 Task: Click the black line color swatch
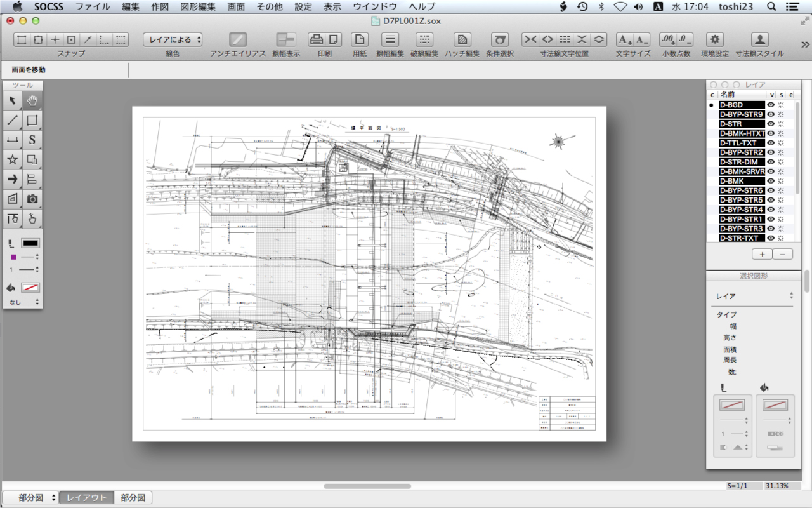pyautogui.click(x=30, y=243)
